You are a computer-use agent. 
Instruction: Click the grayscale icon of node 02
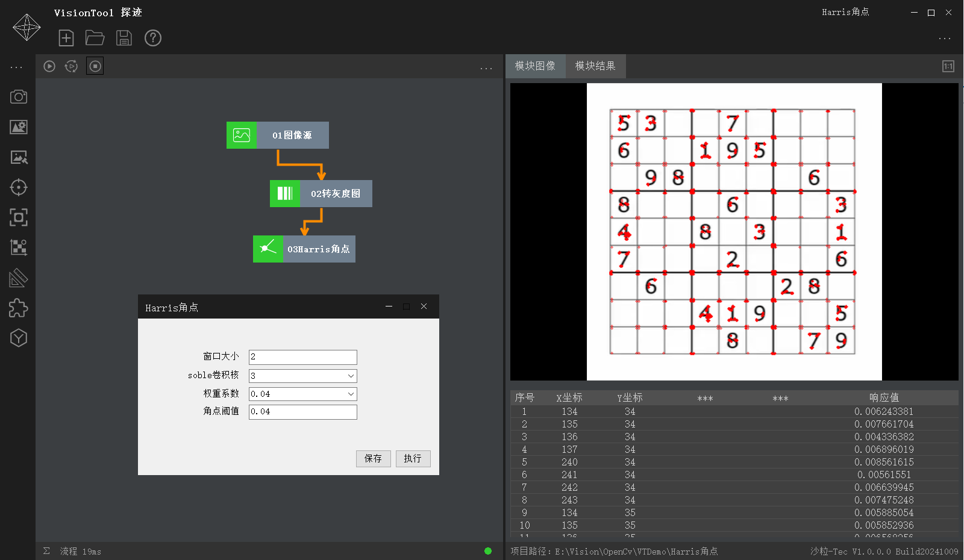point(285,193)
